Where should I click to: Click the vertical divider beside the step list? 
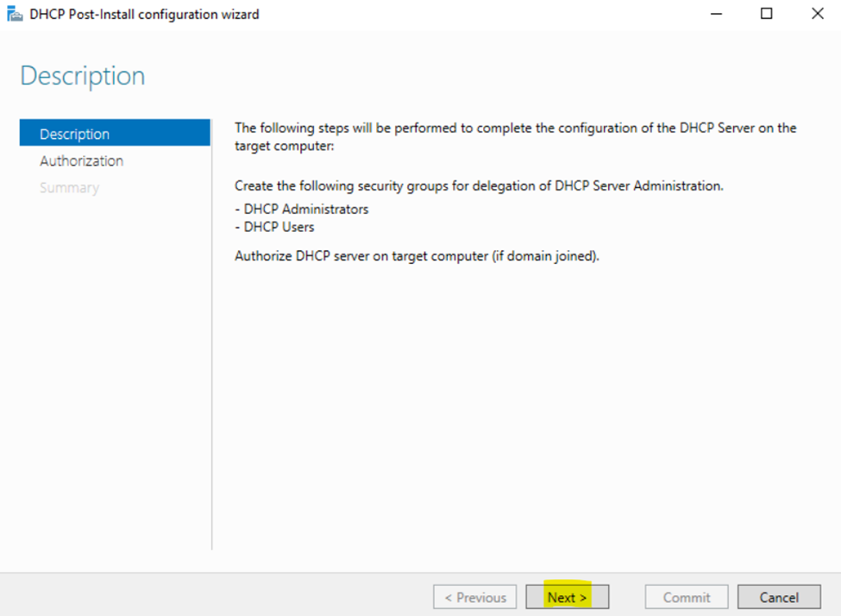point(212,334)
